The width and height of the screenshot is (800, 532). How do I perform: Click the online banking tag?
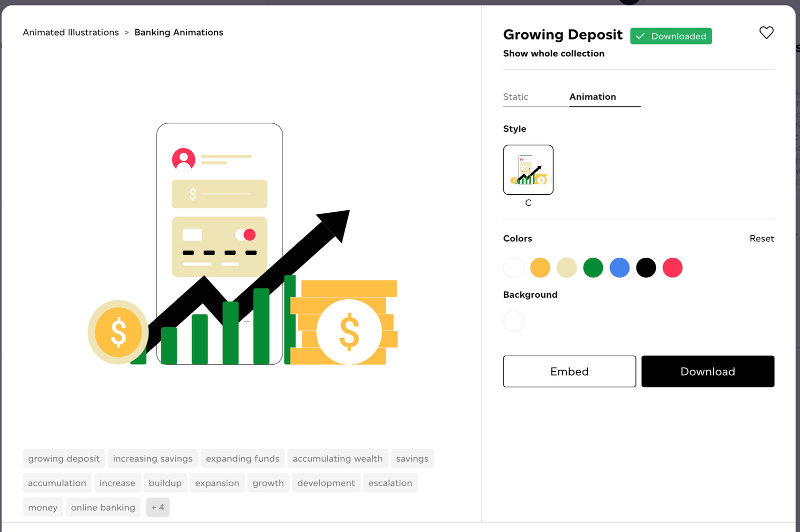[x=103, y=507]
